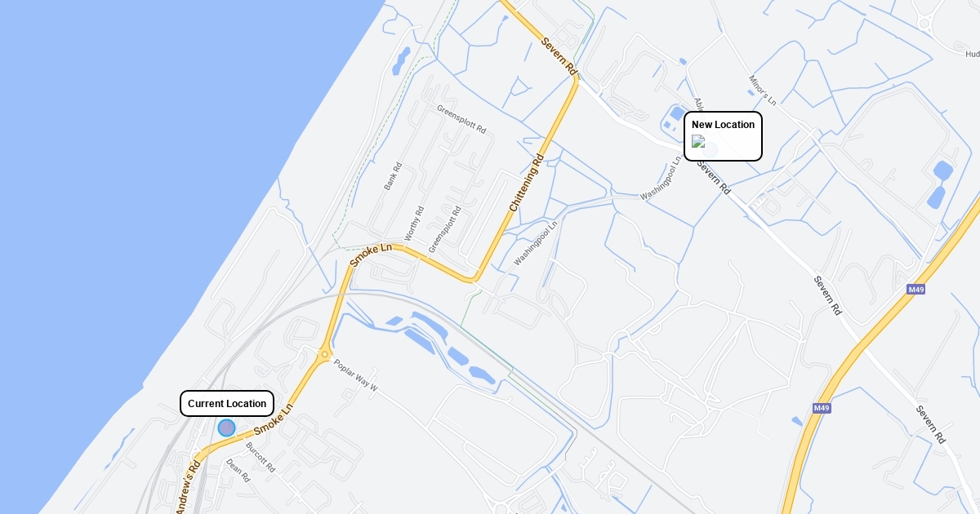Image resolution: width=980 pixels, height=514 pixels.
Task: Click the Andrew's Rd label
Action: 187,489
